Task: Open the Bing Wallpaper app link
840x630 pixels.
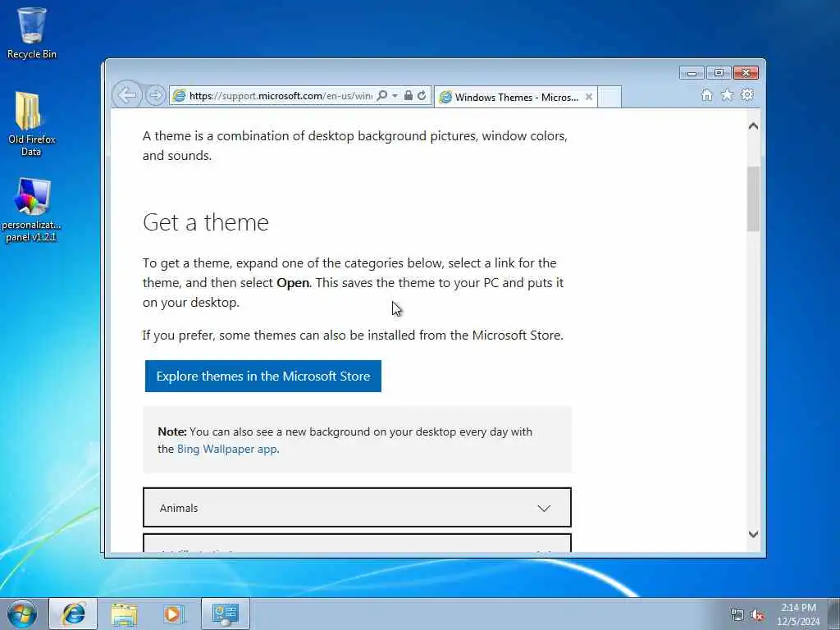Action: (x=227, y=449)
